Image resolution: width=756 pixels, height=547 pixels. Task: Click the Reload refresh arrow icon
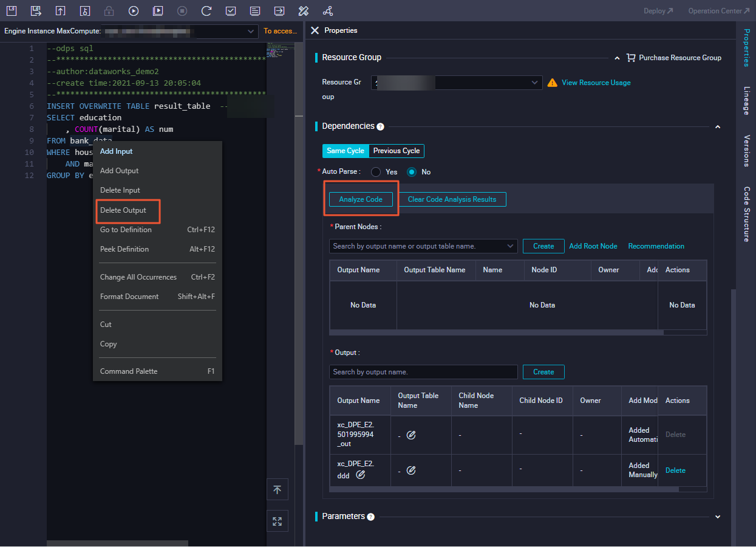point(206,11)
